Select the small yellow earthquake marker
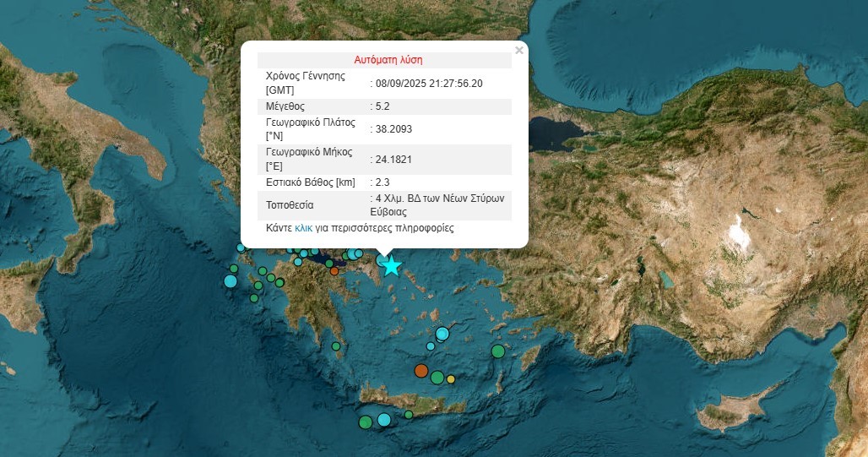The height and width of the screenshot is (457, 868). (x=451, y=379)
